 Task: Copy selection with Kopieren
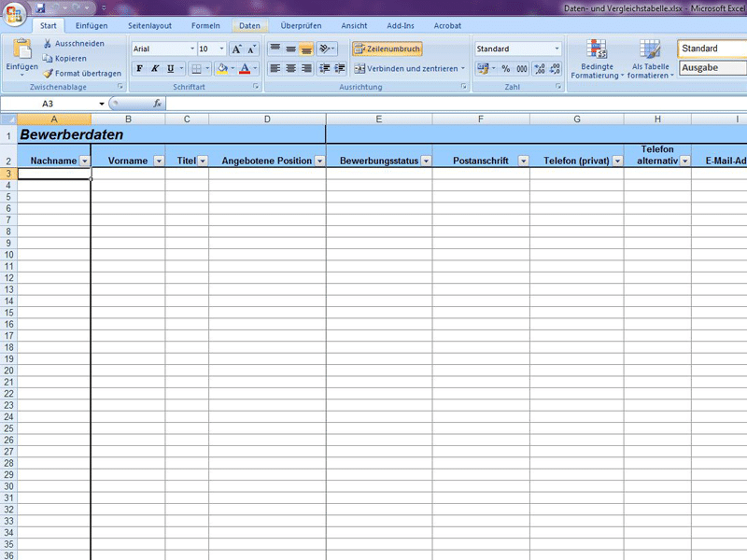[x=64, y=58]
